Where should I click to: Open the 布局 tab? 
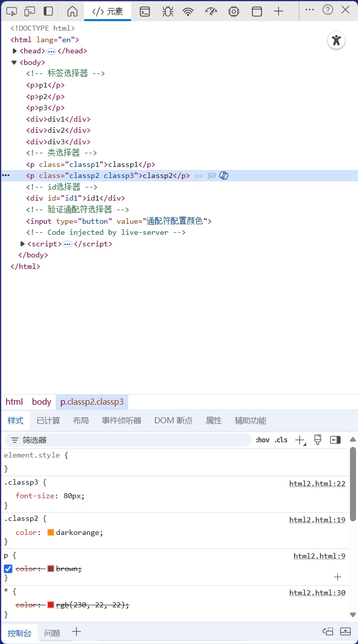coord(81,421)
